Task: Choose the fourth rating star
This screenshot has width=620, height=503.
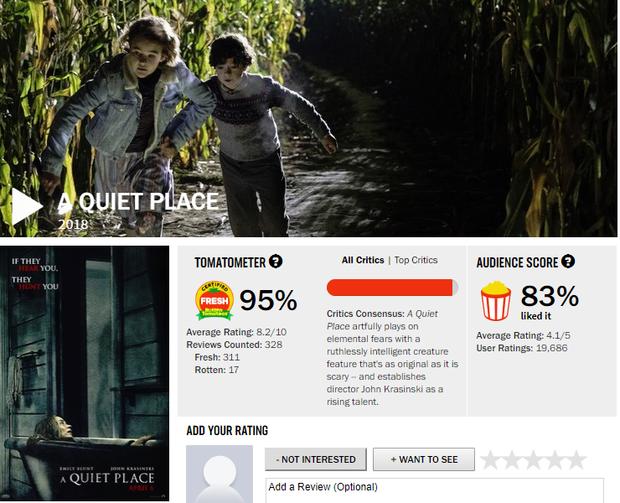Action: pyautogui.click(x=555, y=460)
